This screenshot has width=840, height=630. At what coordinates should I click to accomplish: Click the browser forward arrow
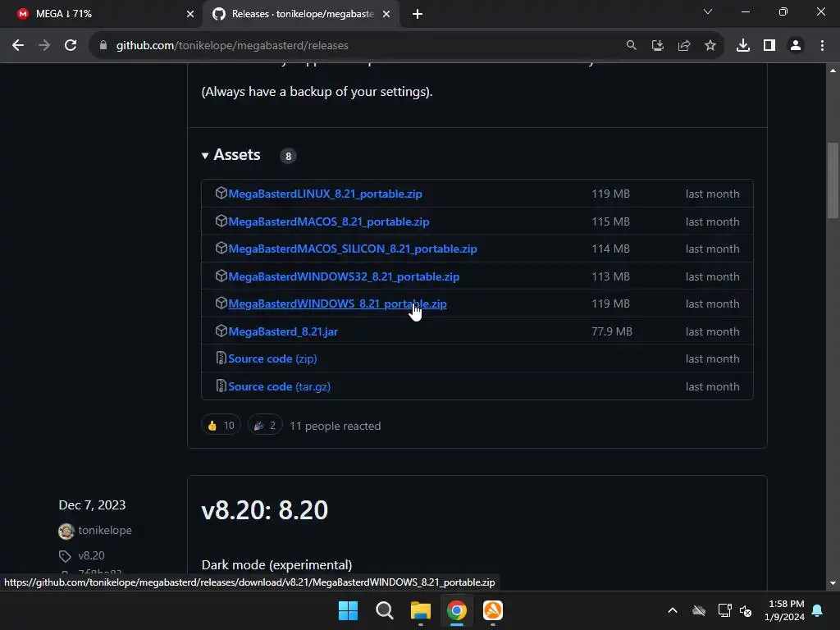[x=44, y=46]
